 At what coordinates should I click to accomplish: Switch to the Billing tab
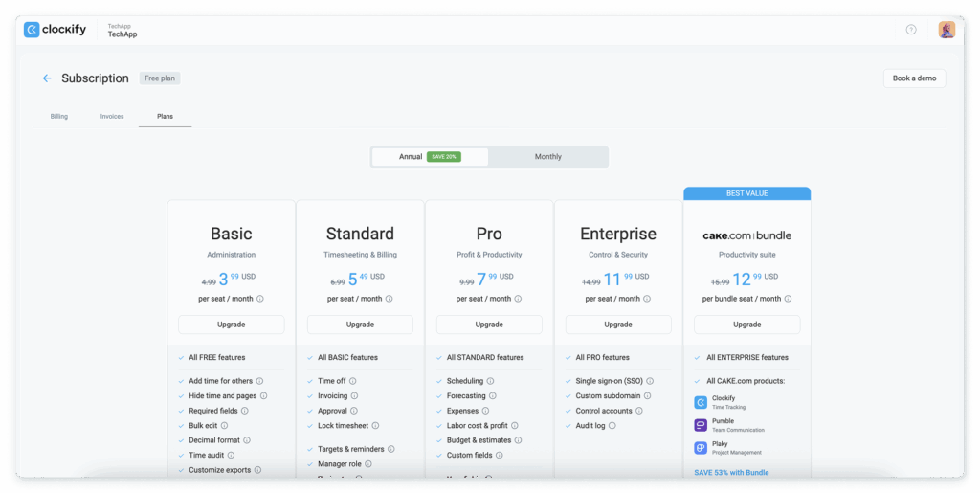[x=59, y=116]
